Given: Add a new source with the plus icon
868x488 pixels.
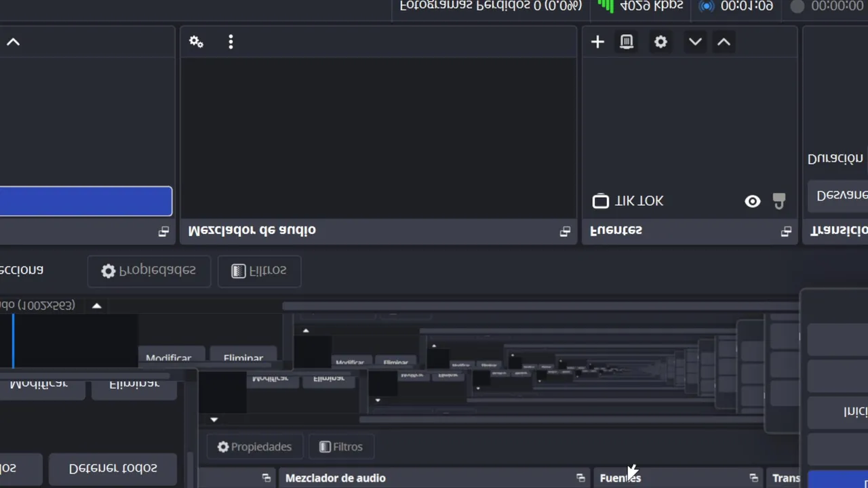Looking at the screenshot, I should [x=597, y=42].
